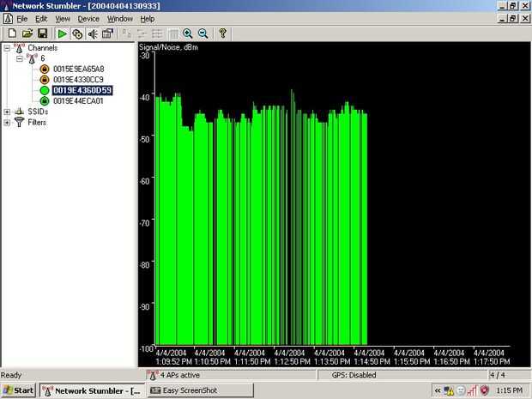Viewport: 532px width, 399px height.
Task: Click the green circle icon beside 0019E4360D59
Action: coord(45,91)
